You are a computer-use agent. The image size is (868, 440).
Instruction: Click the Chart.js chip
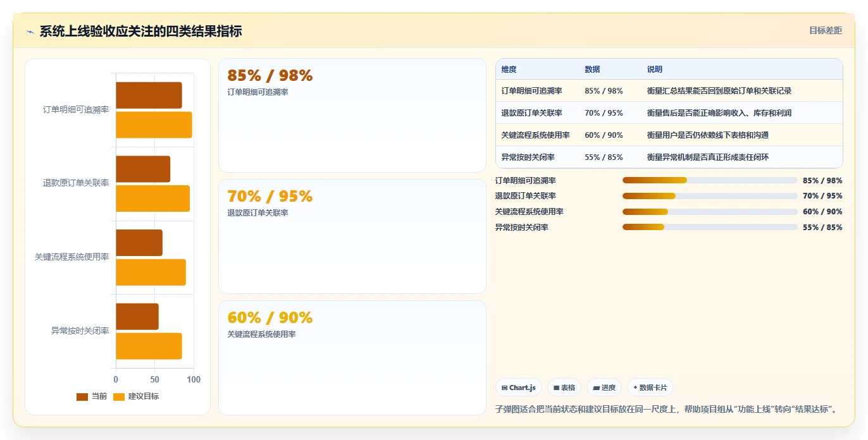[x=519, y=388]
